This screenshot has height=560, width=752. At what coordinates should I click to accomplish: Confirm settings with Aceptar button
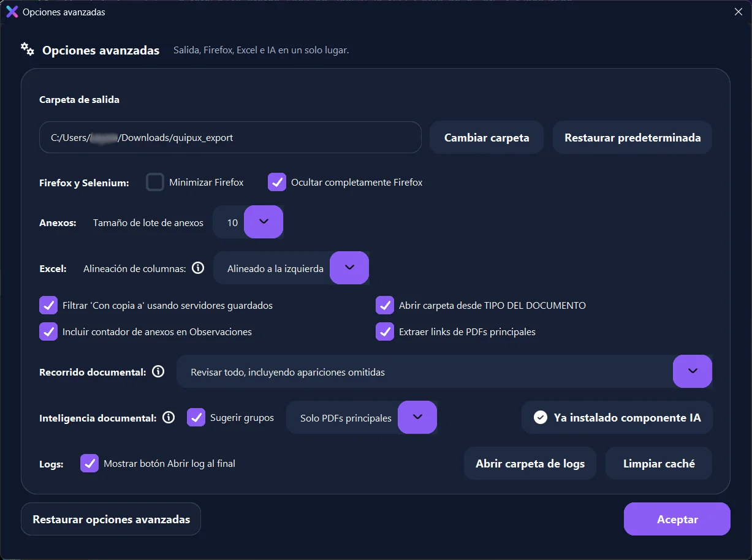click(677, 519)
